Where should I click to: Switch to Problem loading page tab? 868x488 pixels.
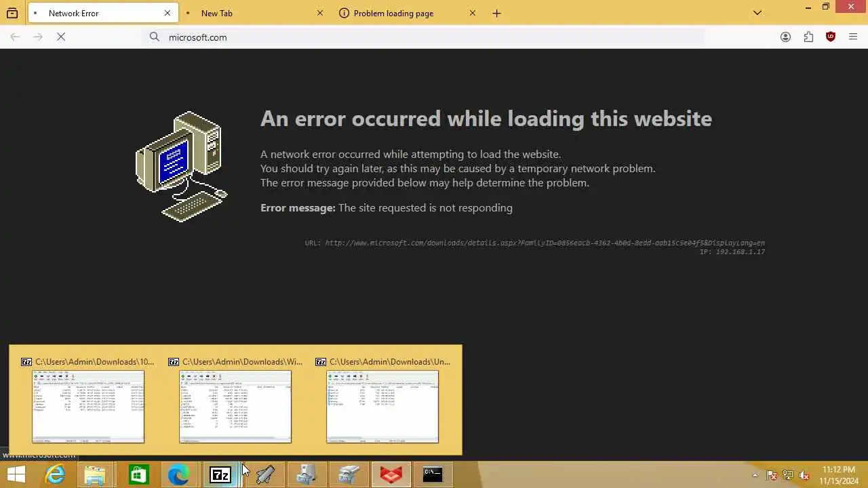coord(408,13)
